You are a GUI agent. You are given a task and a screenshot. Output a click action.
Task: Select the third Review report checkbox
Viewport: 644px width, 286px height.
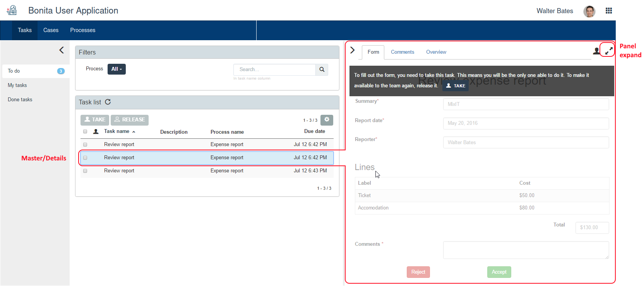tap(85, 171)
